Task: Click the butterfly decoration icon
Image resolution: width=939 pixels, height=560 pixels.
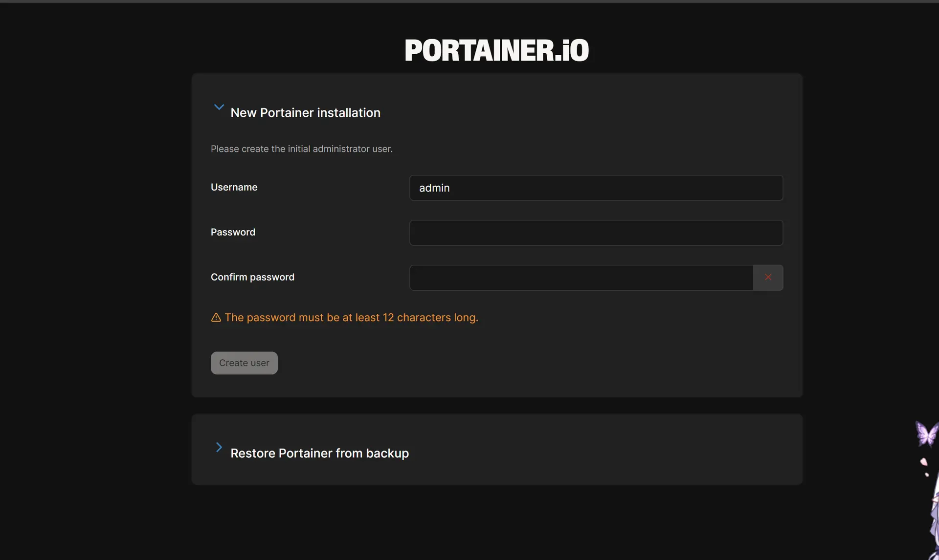Action: [927, 434]
